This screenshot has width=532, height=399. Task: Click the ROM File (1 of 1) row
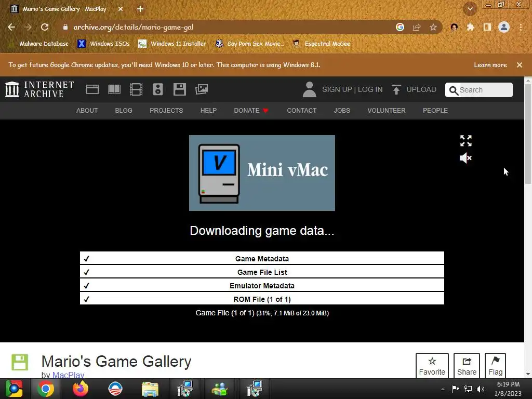pyautogui.click(x=262, y=299)
